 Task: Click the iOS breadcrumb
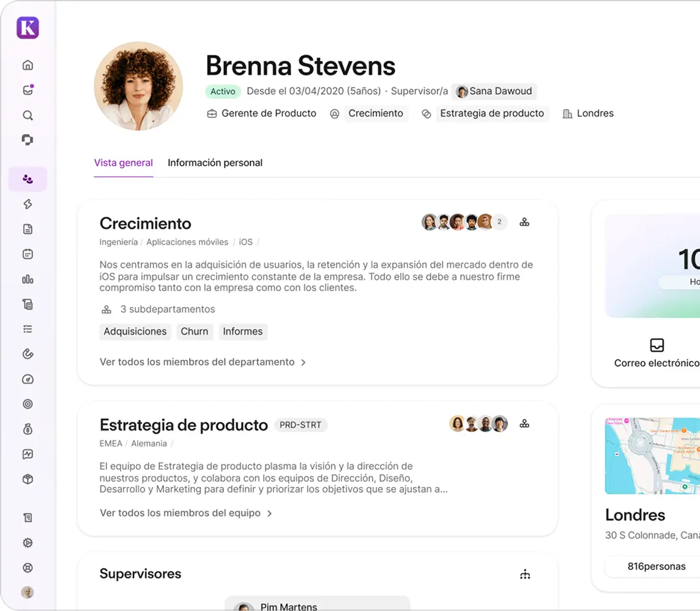[245, 242]
